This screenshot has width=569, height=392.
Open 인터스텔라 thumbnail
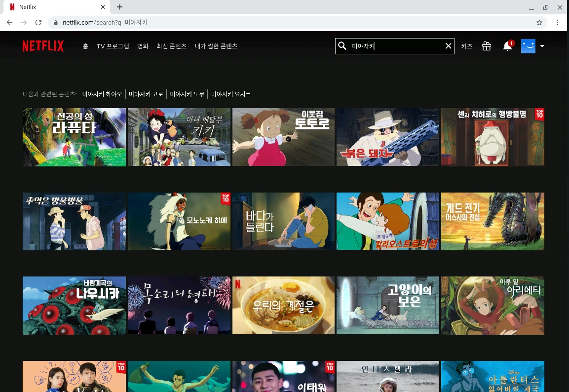[387, 376]
